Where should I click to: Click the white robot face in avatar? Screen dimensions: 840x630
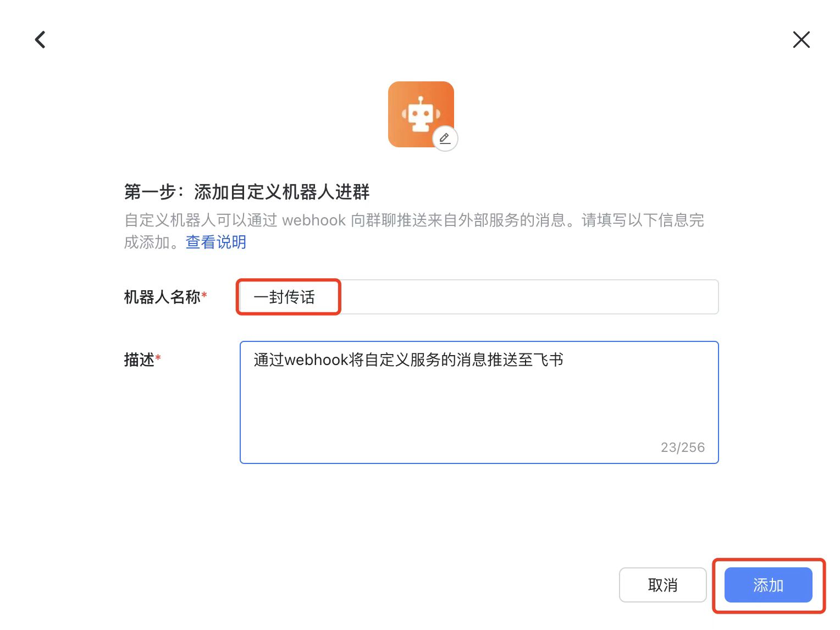[x=421, y=114]
